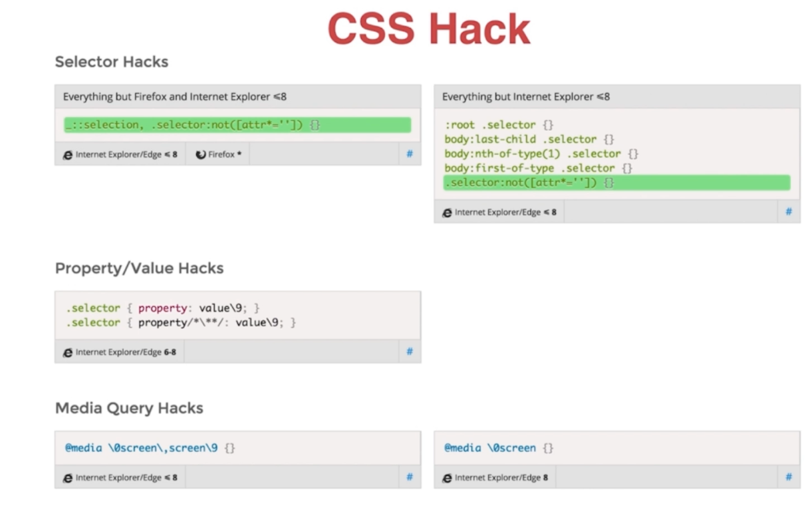The width and height of the screenshot is (812, 511).
Task: Click the # link beside Internet Explorer/Edge 8
Action: [788, 477]
